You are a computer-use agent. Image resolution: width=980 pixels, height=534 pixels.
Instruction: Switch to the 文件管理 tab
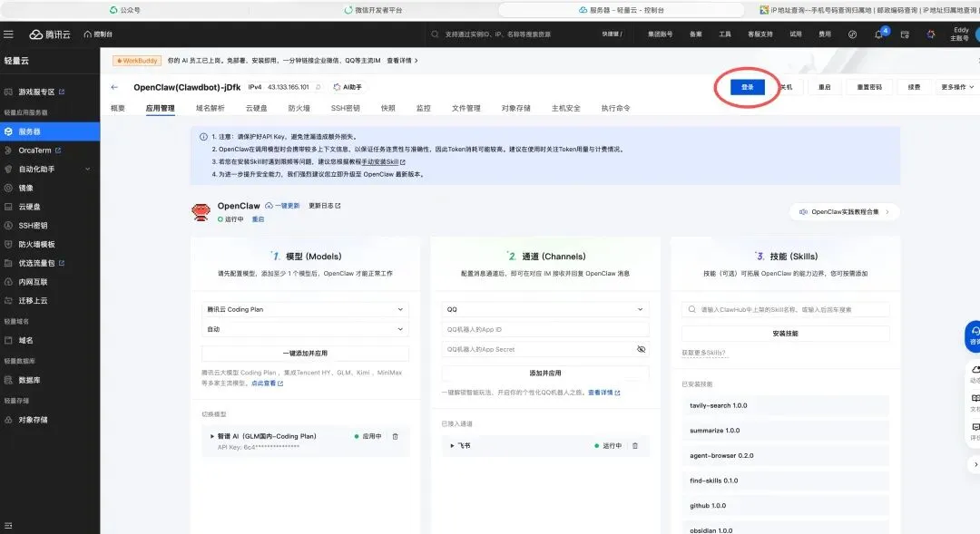tap(466, 108)
